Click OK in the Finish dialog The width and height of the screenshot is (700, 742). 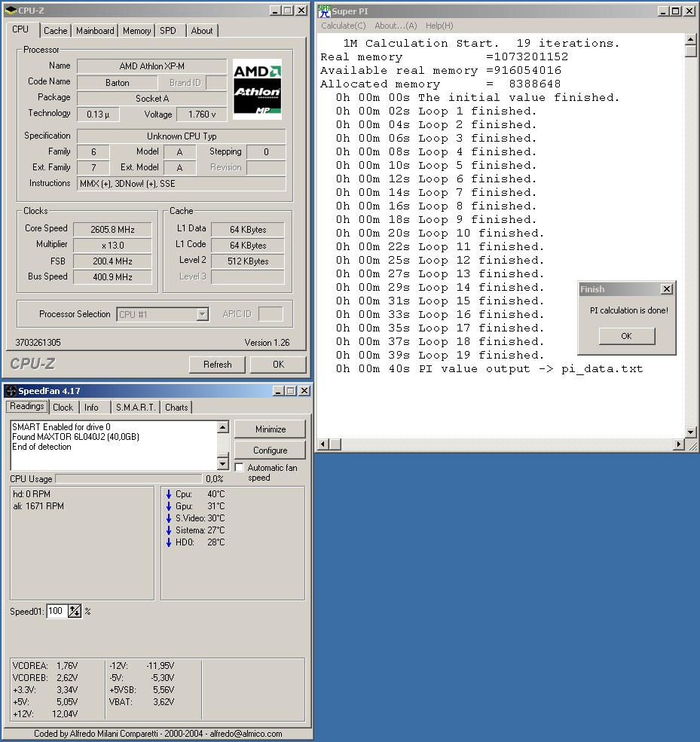coord(627,336)
